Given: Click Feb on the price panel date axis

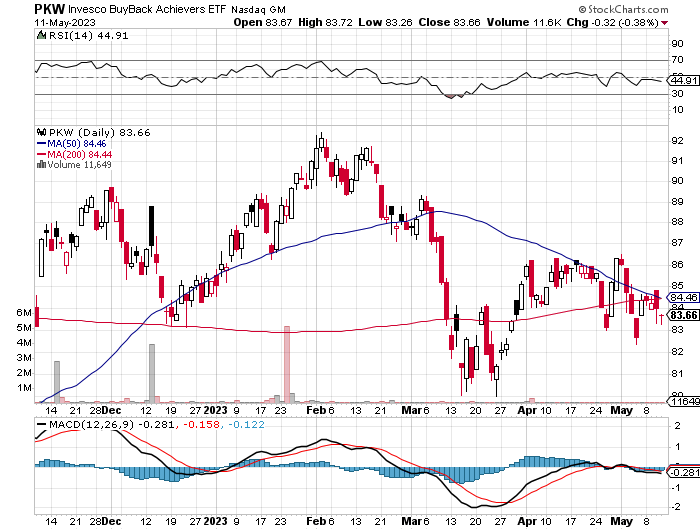Looking at the screenshot, I should [x=316, y=410].
